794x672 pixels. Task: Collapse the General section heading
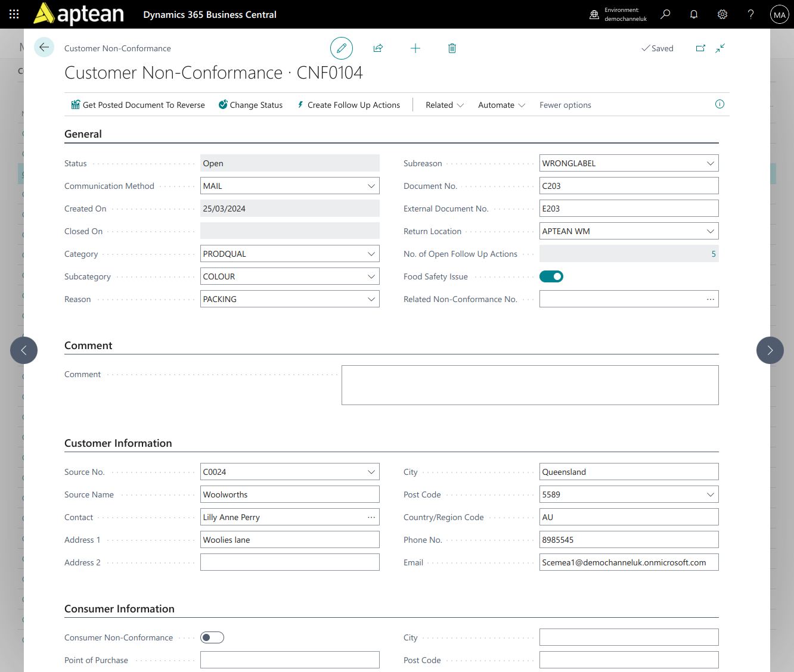point(83,134)
